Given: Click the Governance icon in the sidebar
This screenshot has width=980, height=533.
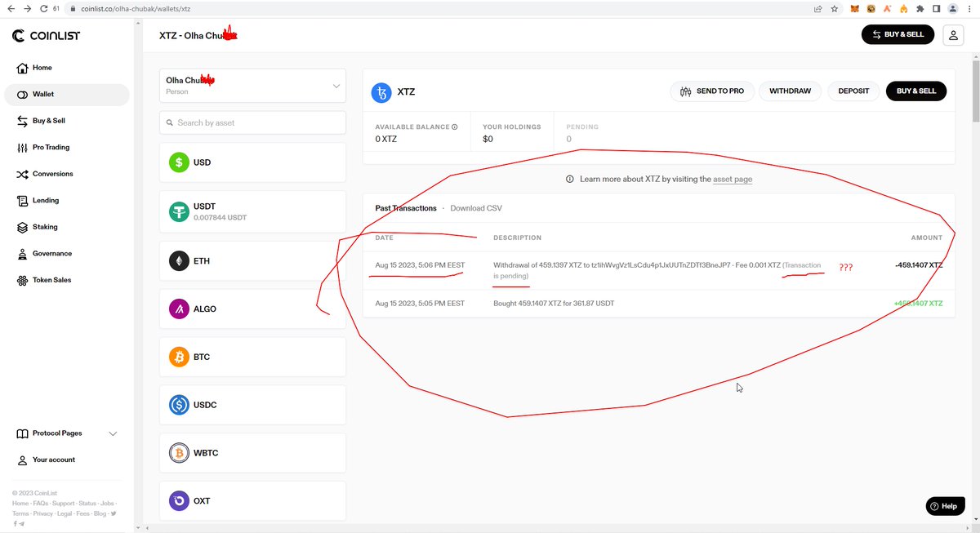Looking at the screenshot, I should [22, 254].
